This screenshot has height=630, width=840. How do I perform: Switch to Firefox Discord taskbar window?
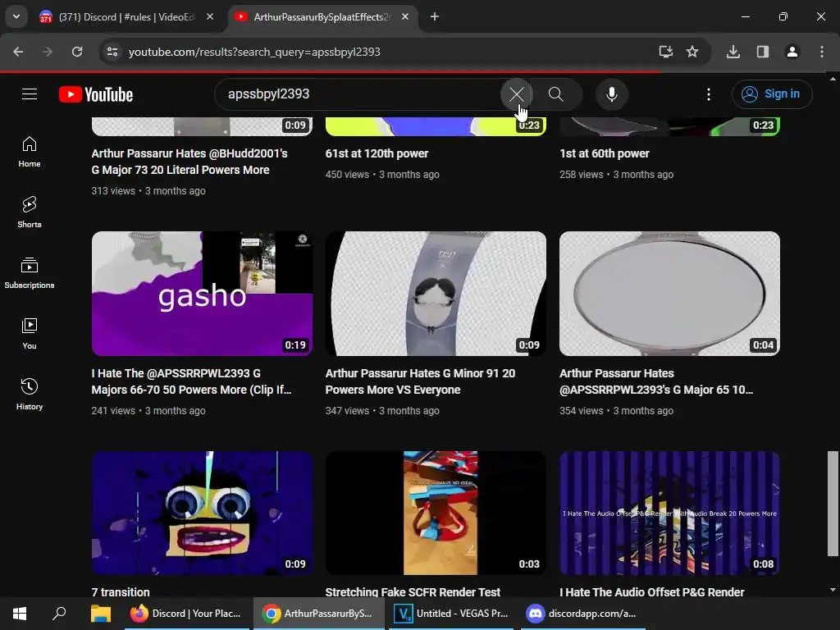(186, 614)
